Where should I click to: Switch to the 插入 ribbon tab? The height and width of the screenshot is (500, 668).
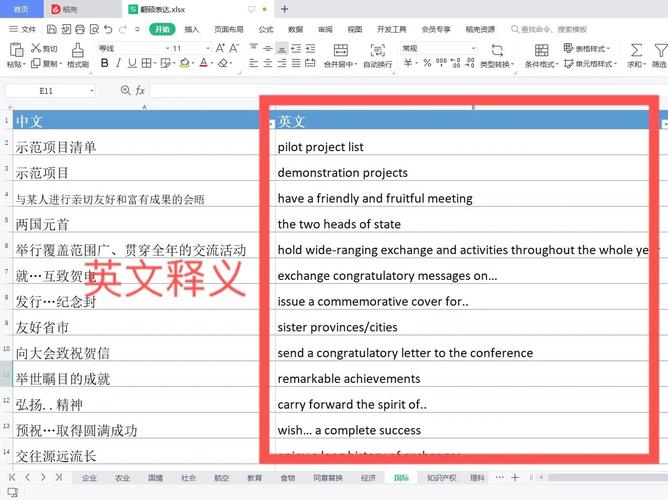pyautogui.click(x=192, y=29)
